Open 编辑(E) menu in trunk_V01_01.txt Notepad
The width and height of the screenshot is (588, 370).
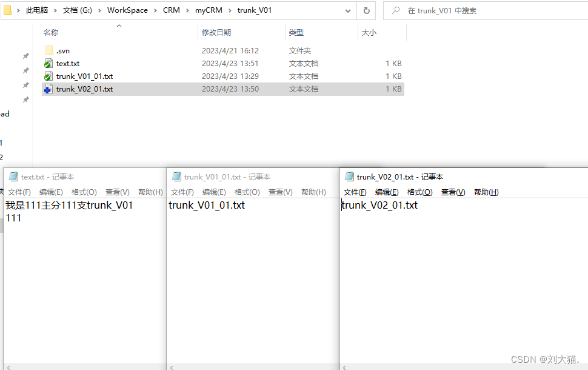tap(214, 192)
